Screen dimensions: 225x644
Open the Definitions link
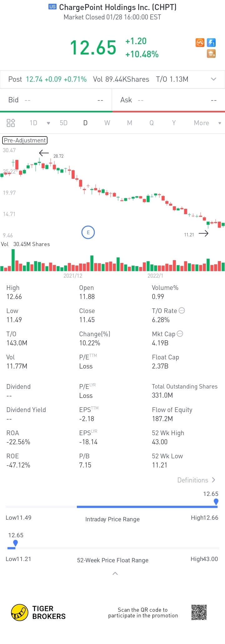tap(196, 480)
